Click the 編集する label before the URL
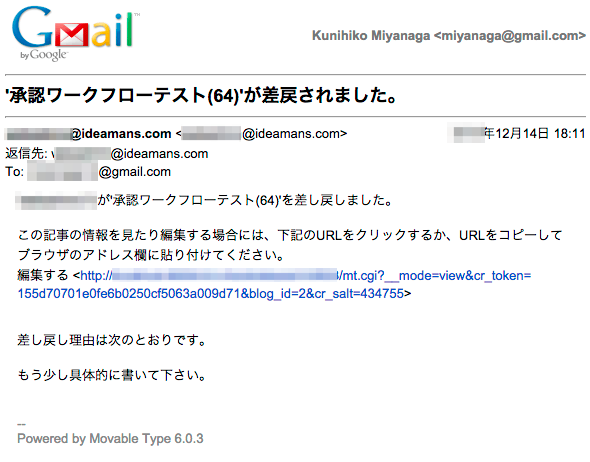The height and width of the screenshot is (462, 590). click(43, 276)
